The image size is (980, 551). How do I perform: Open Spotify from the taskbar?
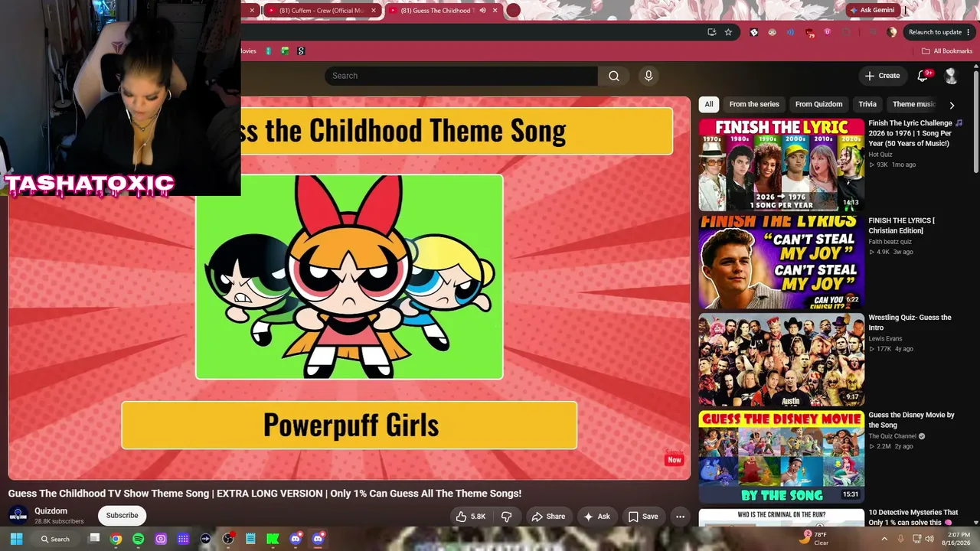139,539
